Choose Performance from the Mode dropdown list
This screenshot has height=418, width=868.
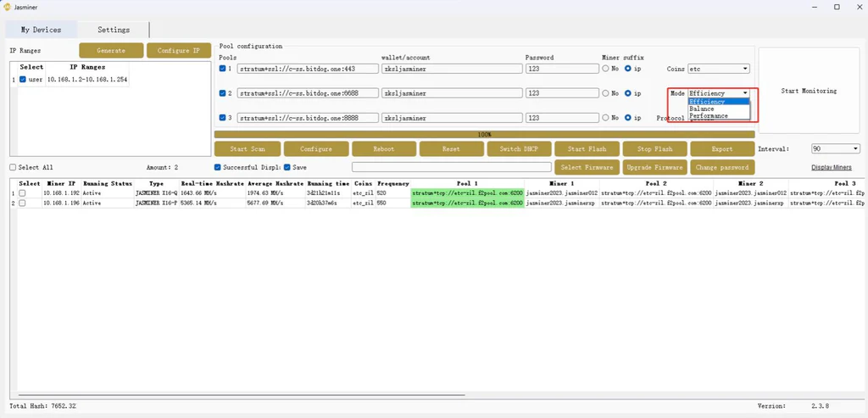(708, 116)
